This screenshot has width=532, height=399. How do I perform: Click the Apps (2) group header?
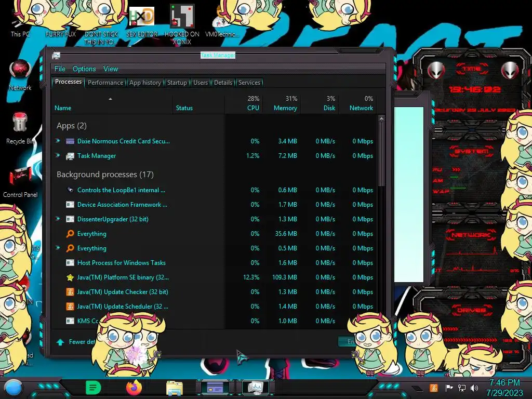click(72, 126)
